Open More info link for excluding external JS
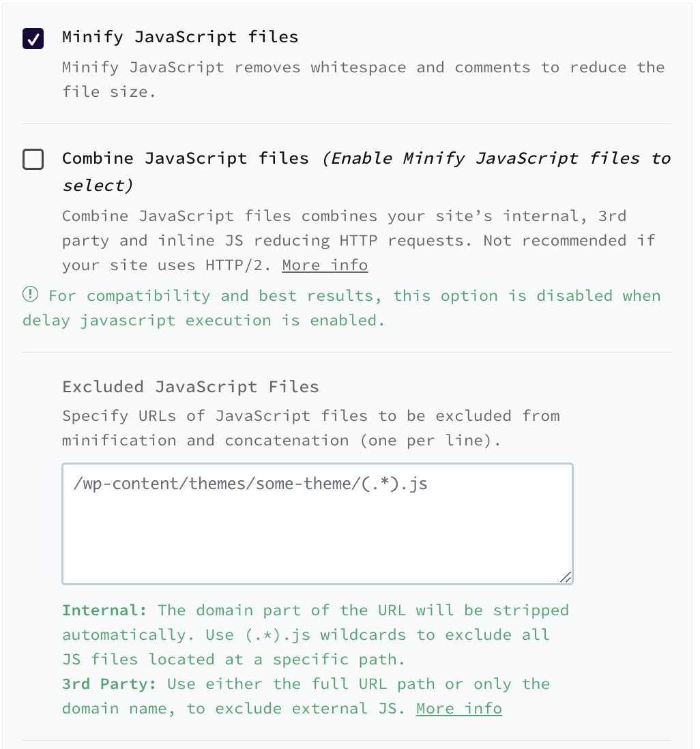This screenshot has height=749, width=700. (x=459, y=709)
